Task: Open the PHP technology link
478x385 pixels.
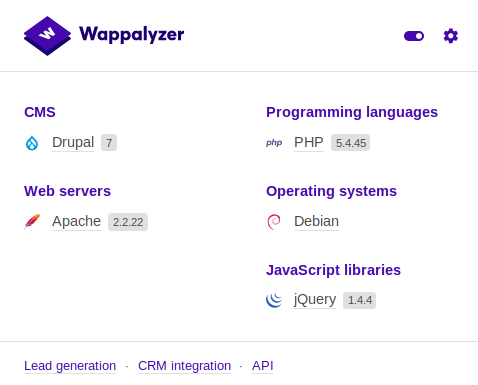Action: [x=309, y=142]
